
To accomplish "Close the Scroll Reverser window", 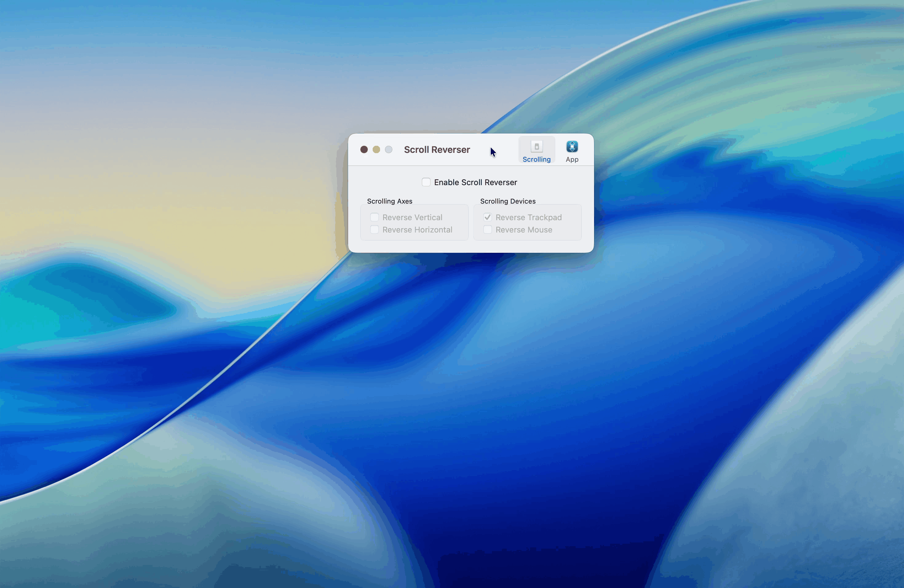I will [364, 150].
